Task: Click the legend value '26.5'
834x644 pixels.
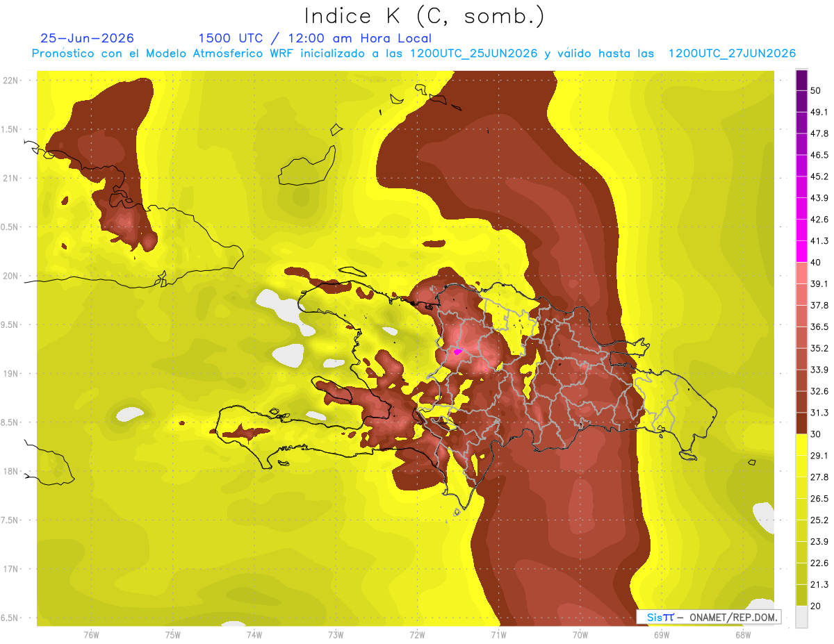Action: tap(819, 499)
